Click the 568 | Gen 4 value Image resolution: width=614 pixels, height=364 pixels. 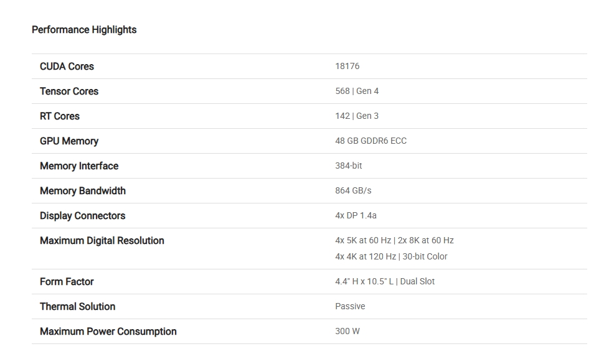[357, 91]
